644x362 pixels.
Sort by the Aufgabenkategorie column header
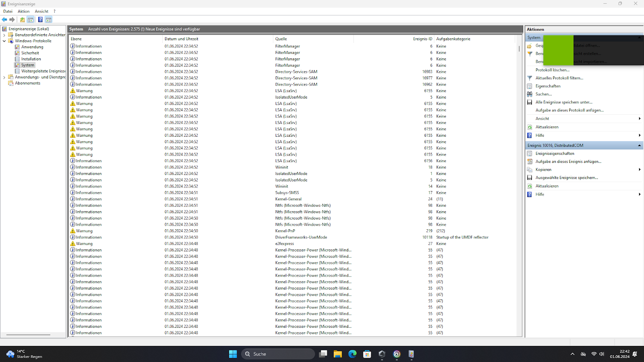click(475, 39)
